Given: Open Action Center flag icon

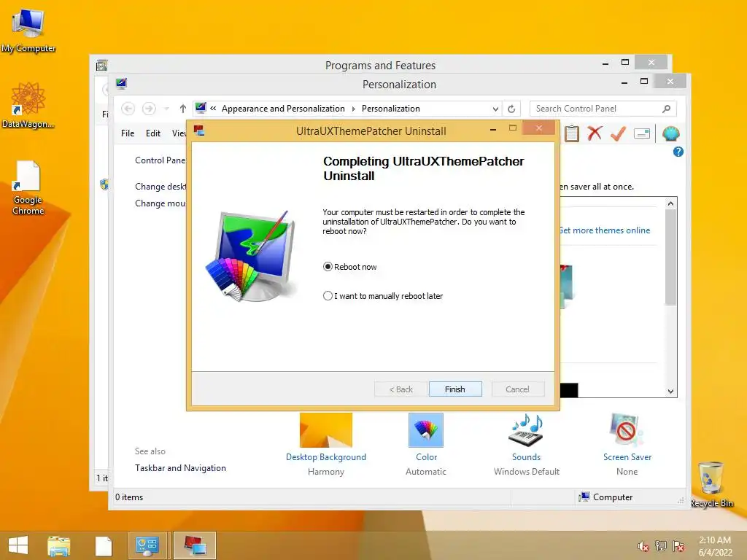Looking at the screenshot, I should point(678,546).
